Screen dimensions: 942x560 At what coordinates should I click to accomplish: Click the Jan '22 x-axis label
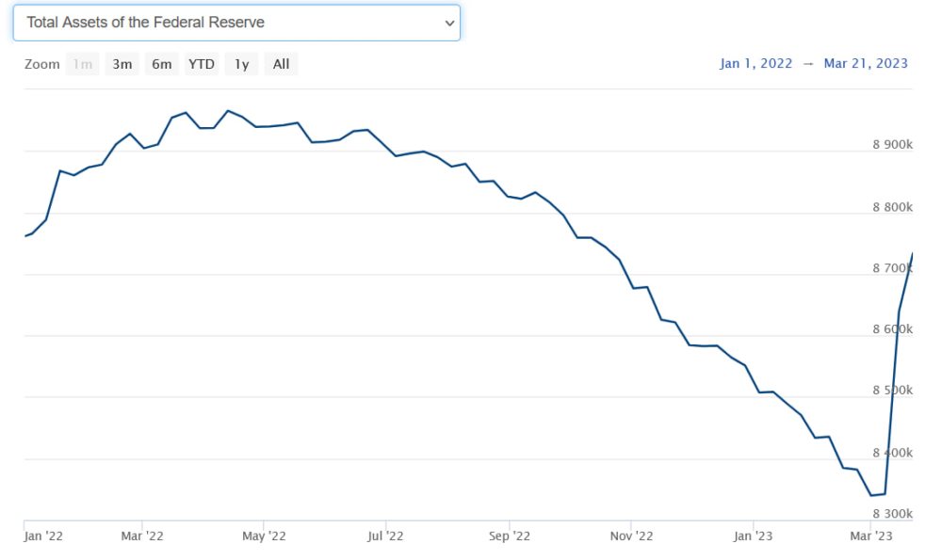click(43, 536)
